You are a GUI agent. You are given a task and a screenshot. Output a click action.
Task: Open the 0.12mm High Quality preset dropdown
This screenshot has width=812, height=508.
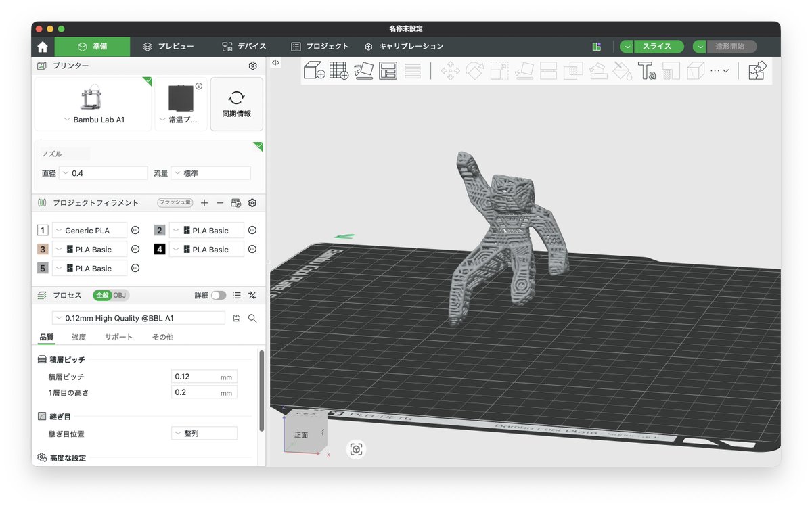[x=139, y=318]
